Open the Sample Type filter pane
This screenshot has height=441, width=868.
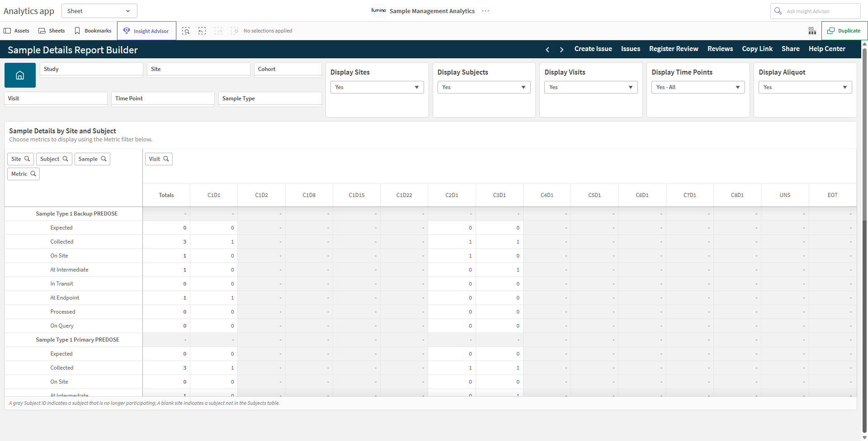point(270,99)
